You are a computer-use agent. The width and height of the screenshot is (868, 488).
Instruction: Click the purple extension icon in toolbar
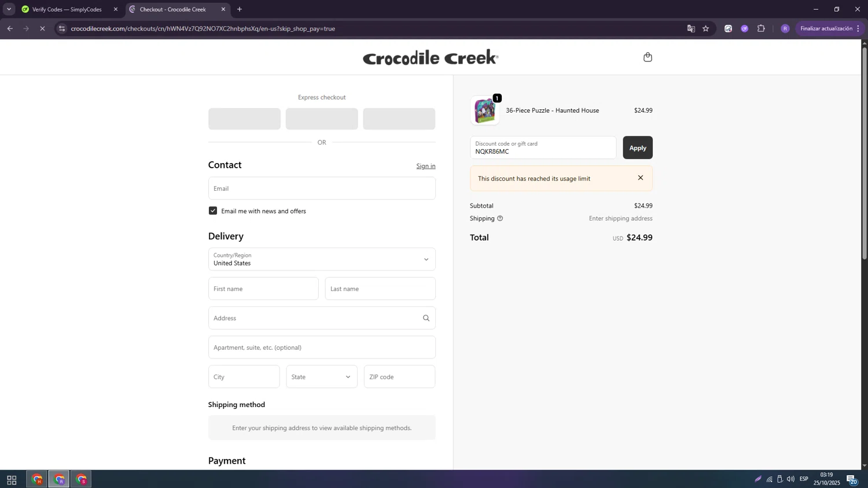tap(745, 28)
